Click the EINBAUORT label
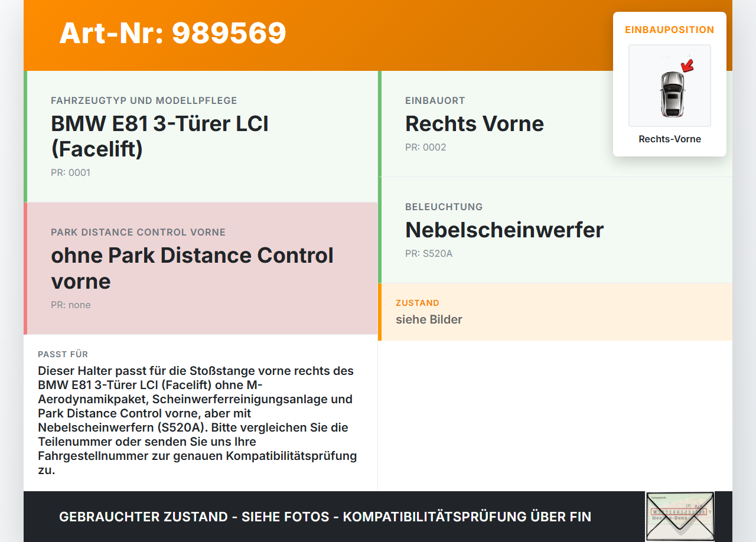The image size is (756, 542). [x=435, y=101]
